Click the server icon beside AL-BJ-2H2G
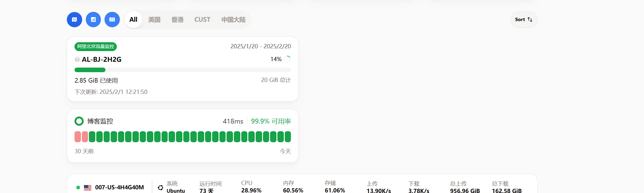This screenshot has width=644, height=193. tap(77, 59)
